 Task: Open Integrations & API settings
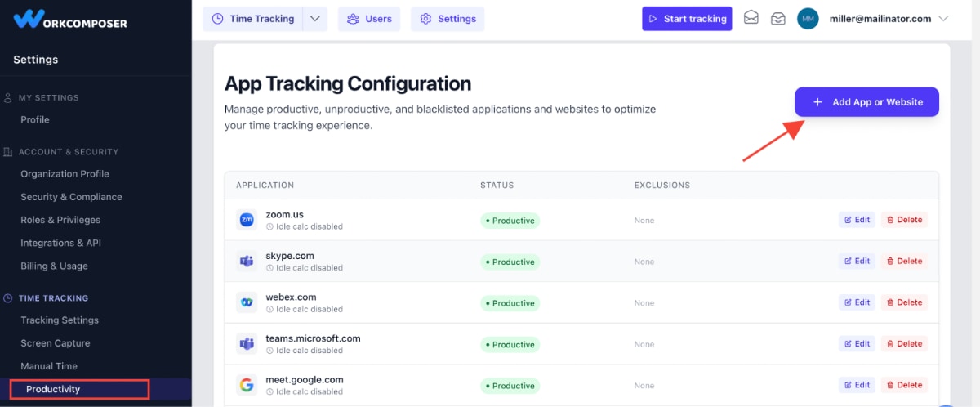coord(60,243)
